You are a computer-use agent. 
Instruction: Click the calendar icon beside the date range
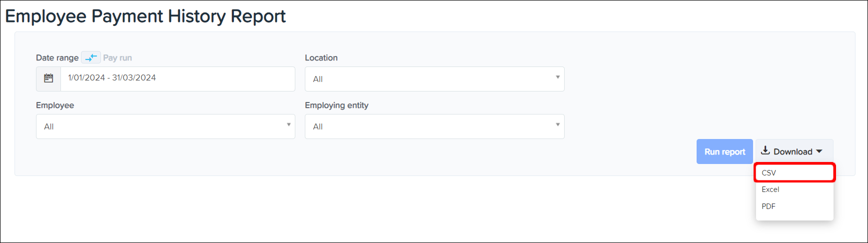tap(48, 78)
